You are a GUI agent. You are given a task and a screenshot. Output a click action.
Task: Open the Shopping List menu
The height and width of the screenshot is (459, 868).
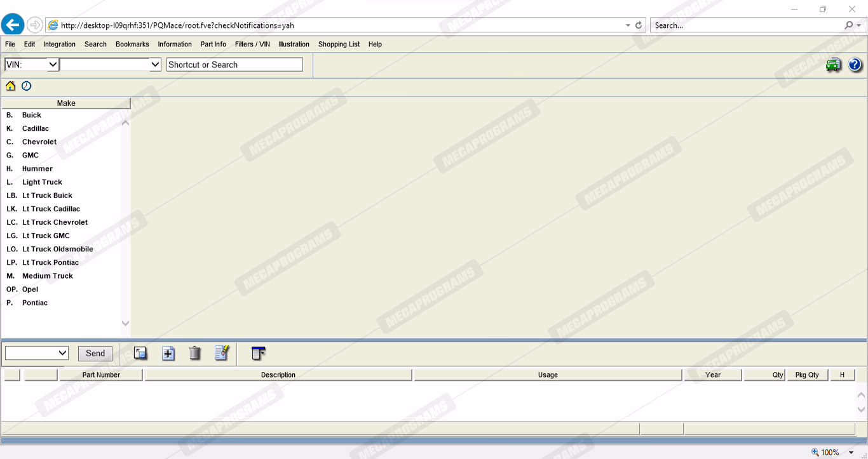pos(339,44)
